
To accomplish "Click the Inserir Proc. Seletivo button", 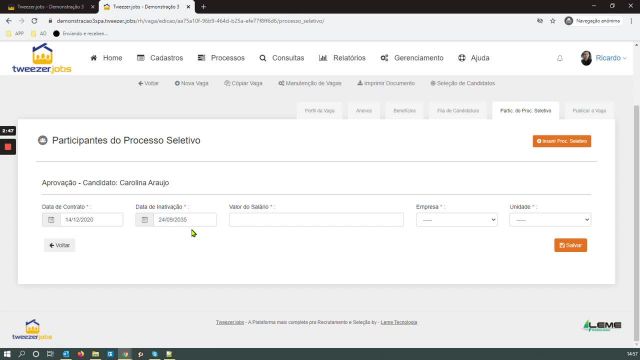I will pos(562,141).
